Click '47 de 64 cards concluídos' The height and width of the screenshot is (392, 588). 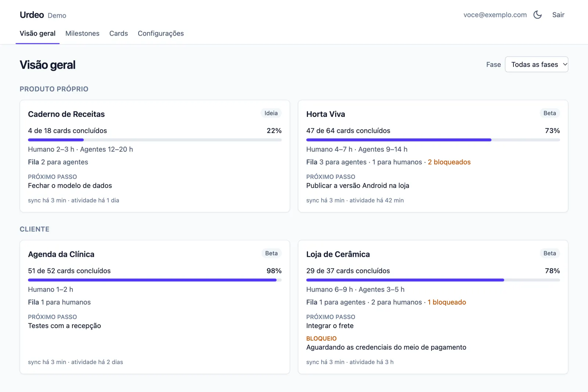click(x=348, y=131)
